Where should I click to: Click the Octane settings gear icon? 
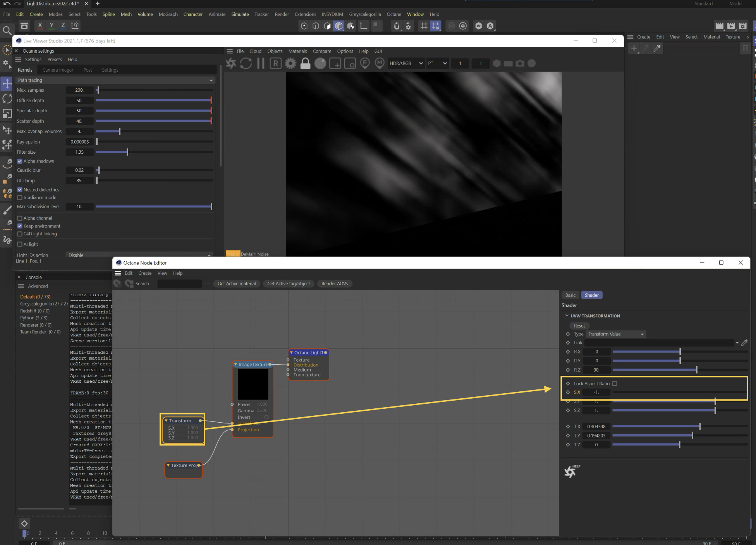coord(290,63)
